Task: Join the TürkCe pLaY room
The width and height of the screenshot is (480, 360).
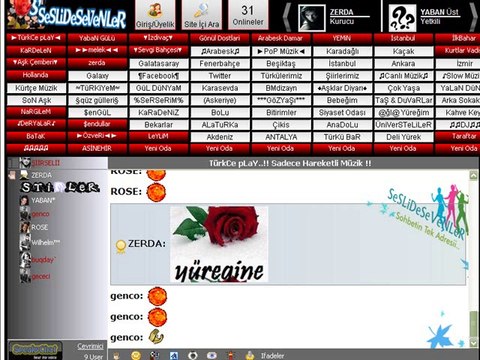Action: tap(36, 38)
